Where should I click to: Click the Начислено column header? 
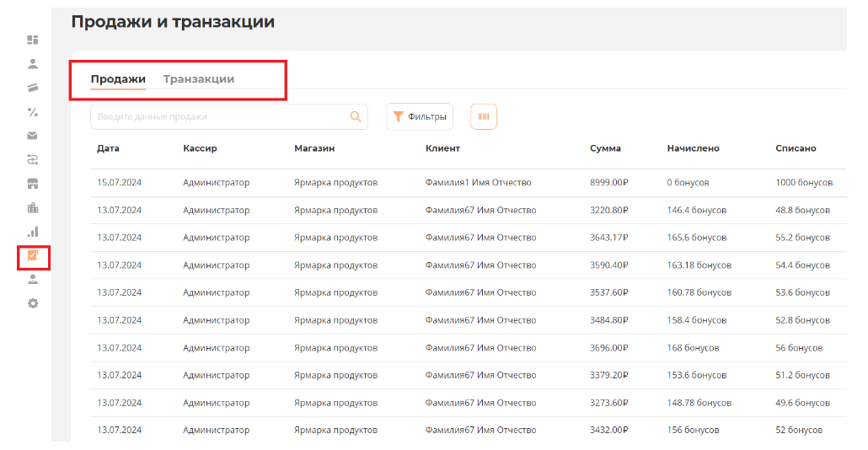[x=693, y=148]
